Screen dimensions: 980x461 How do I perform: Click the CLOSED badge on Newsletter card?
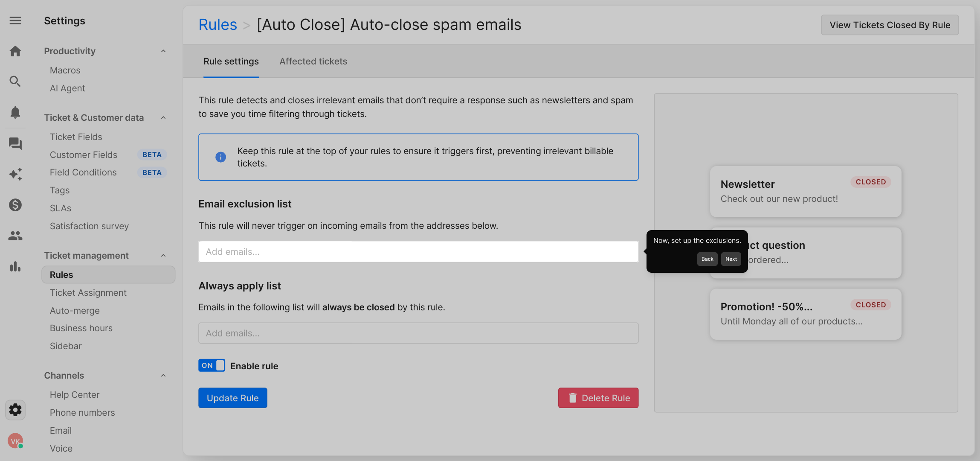tap(870, 182)
